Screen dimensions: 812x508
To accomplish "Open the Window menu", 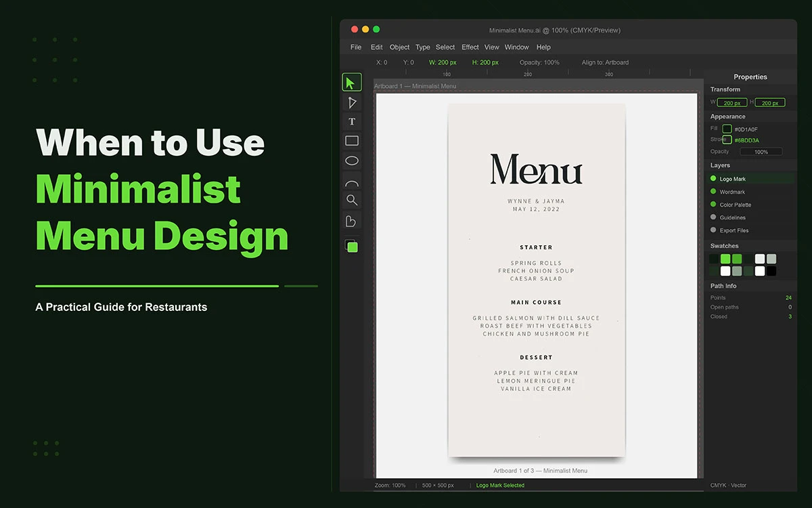I will coord(517,47).
